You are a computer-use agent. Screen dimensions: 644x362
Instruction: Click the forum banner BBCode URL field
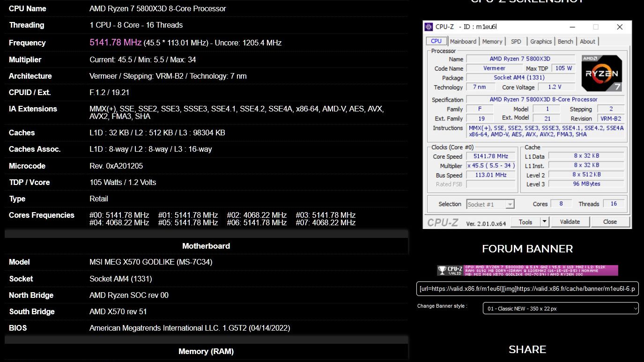[x=527, y=289]
